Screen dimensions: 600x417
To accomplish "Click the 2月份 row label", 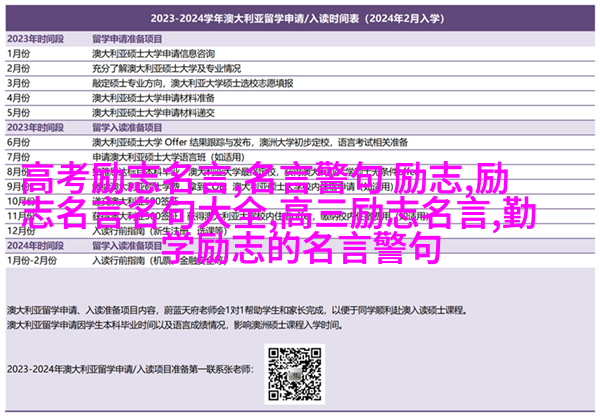I will click(18, 68).
